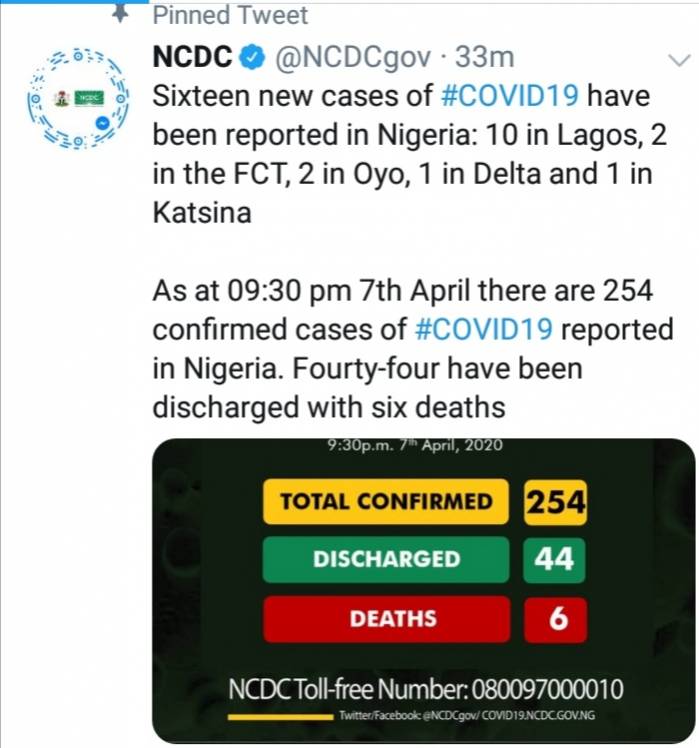699x748 pixels.
Task: Click the pinned tweet pin icon
Action: click(x=120, y=14)
